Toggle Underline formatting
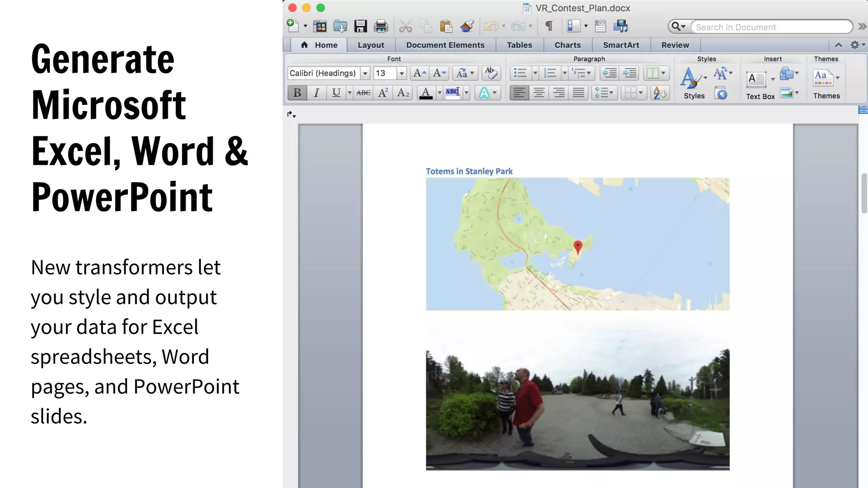Viewport: 868px width, 488px height. coord(336,93)
